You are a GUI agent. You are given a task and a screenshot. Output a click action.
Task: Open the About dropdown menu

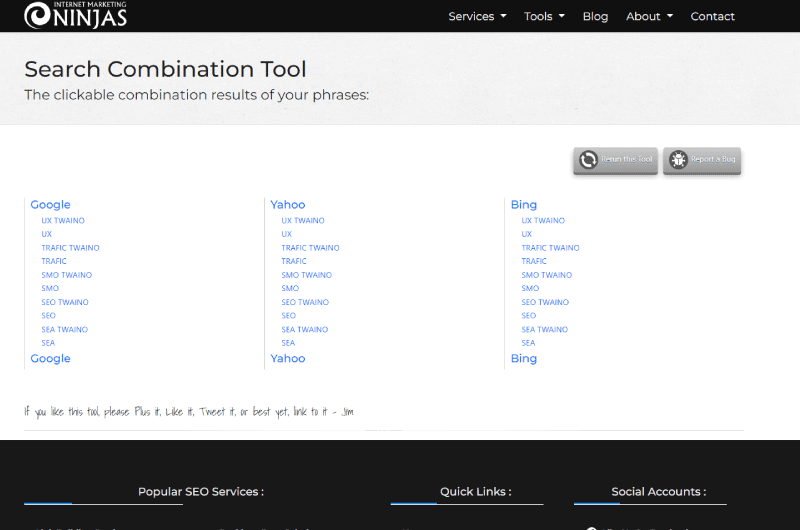649,16
